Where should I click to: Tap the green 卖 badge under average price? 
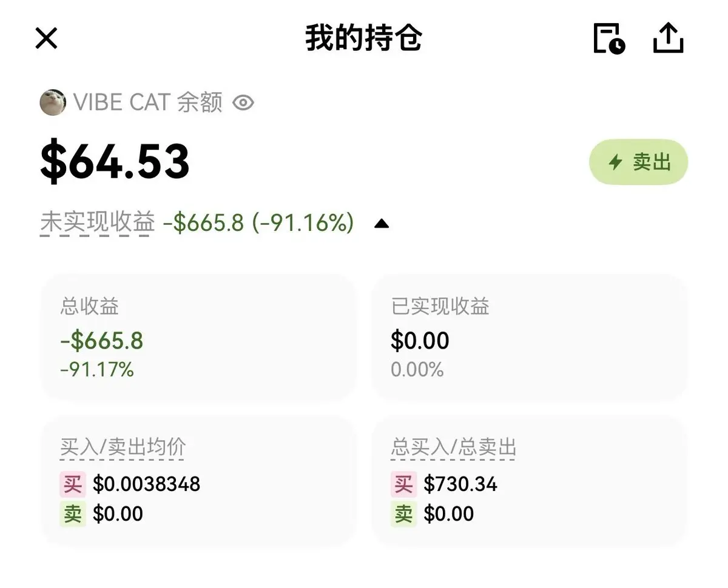(73, 514)
